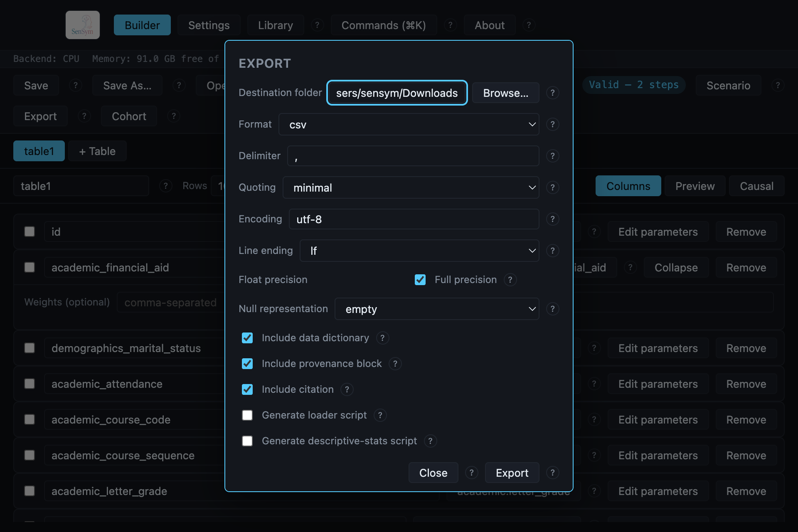The width and height of the screenshot is (798, 532).
Task: Open the Line ending dropdown
Action: [x=419, y=251]
